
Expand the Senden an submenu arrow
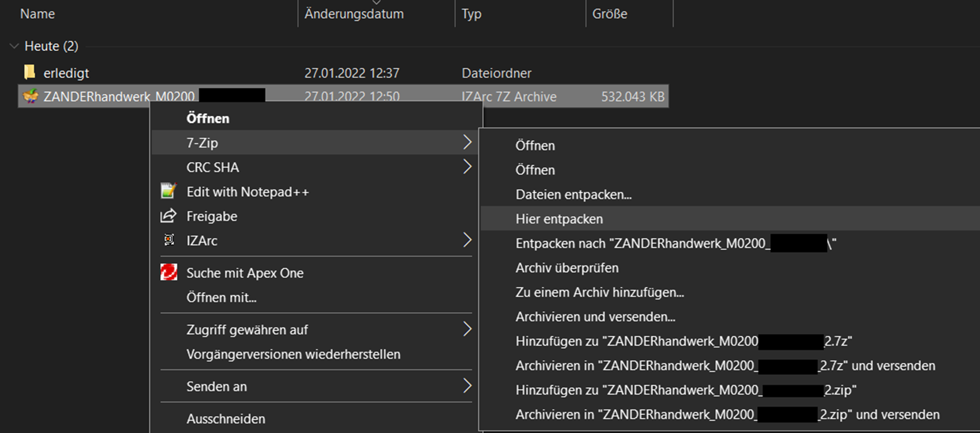pyautogui.click(x=467, y=386)
